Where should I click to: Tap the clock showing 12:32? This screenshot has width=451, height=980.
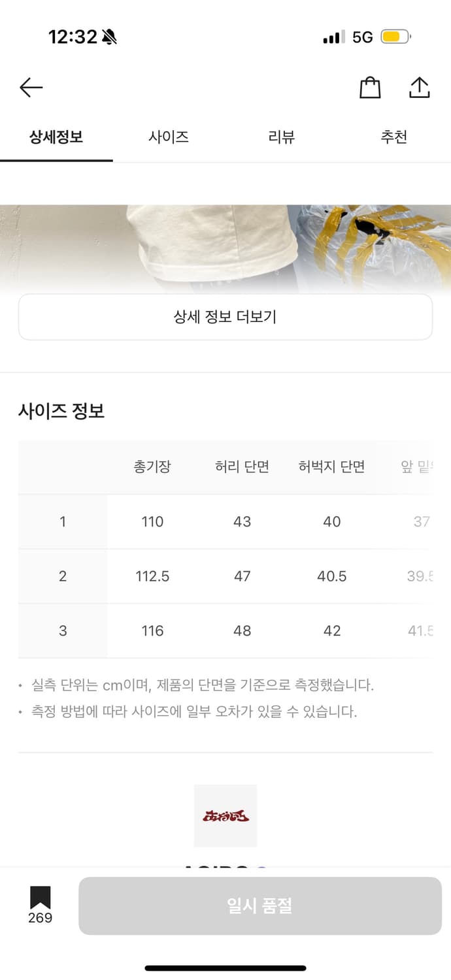73,37
